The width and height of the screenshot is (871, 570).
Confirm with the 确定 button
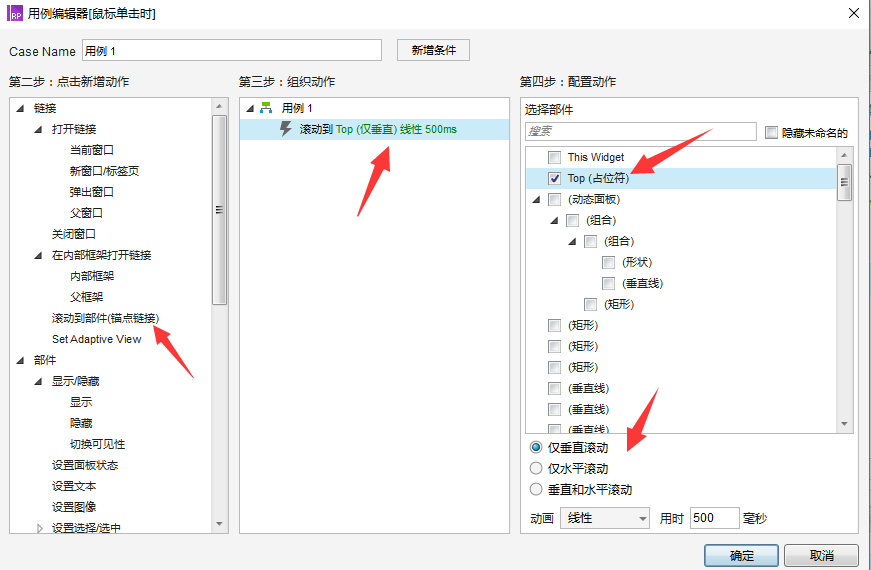(741, 555)
